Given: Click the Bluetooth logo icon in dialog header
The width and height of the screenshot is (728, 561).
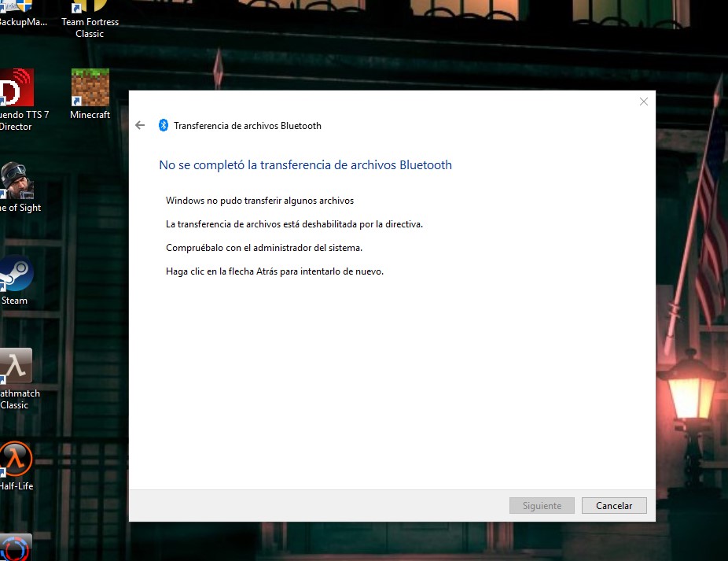Looking at the screenshot, I should [163, 125].
